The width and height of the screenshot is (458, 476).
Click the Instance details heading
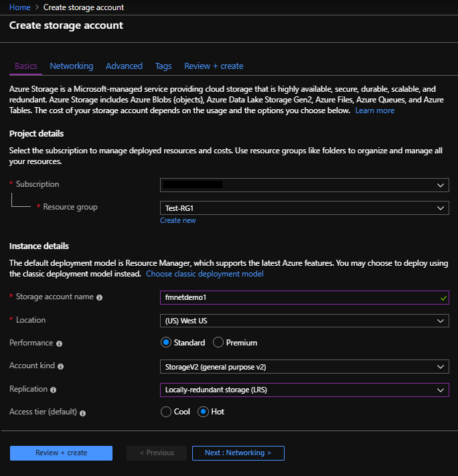[x=39, y=246]
